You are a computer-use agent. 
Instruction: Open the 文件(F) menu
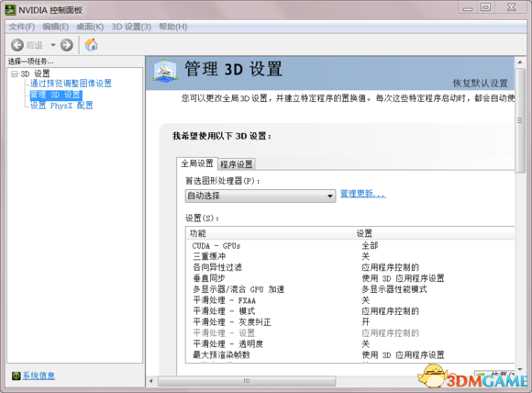point(22,27)
